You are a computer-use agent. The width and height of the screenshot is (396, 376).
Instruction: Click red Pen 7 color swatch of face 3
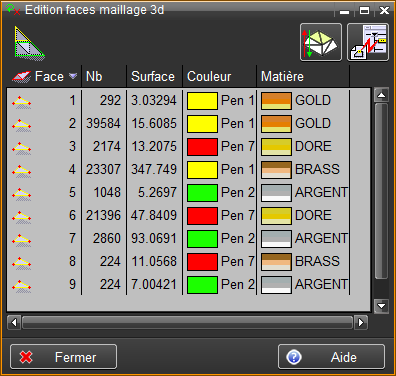coord(203,147)
